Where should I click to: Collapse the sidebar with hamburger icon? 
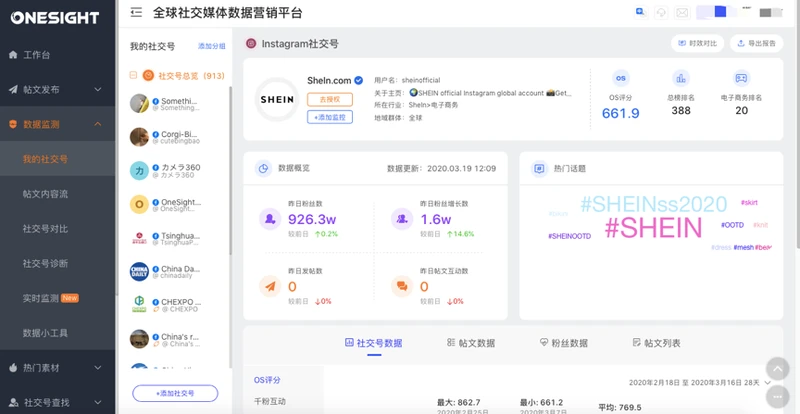click(136, 13)
